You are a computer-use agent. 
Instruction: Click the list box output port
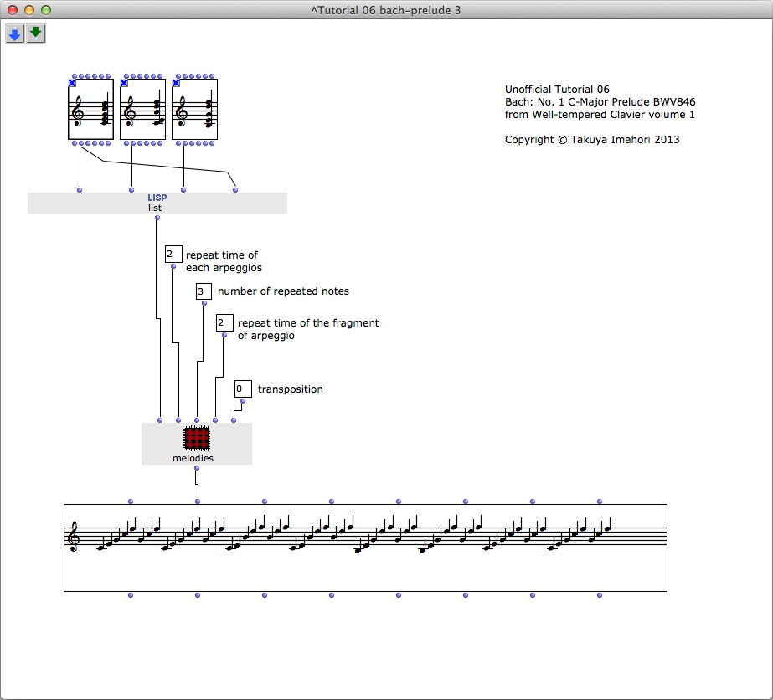coord(157,218)
